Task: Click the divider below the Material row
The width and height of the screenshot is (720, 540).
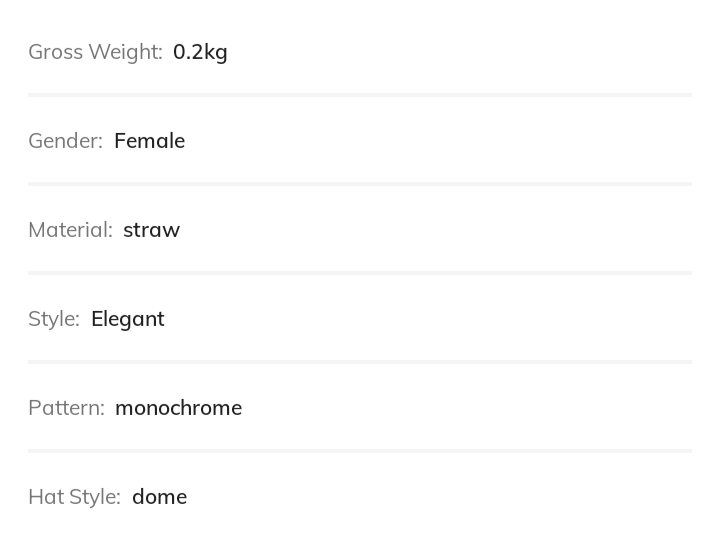Action: click(360, 273)
